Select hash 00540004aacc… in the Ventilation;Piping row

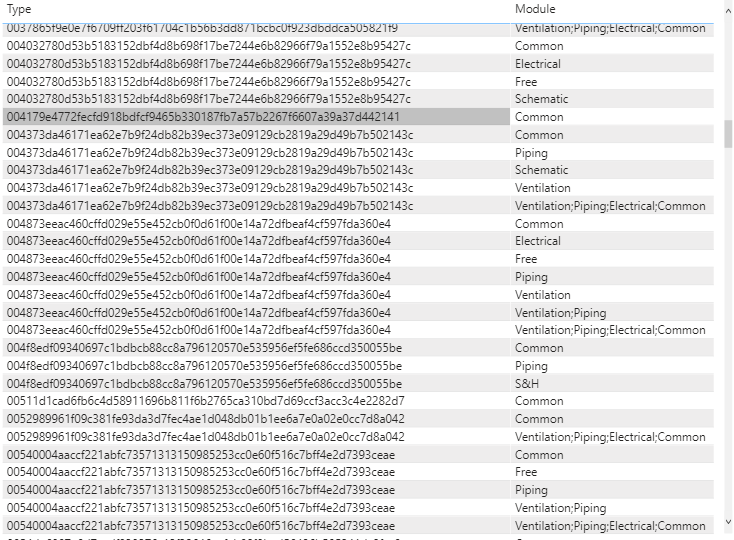tap(201, 508)
